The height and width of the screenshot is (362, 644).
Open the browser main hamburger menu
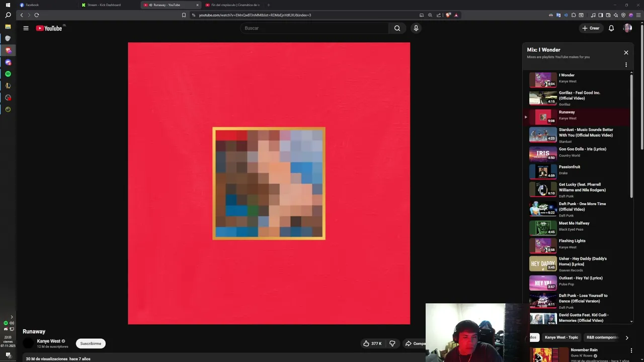638,15
